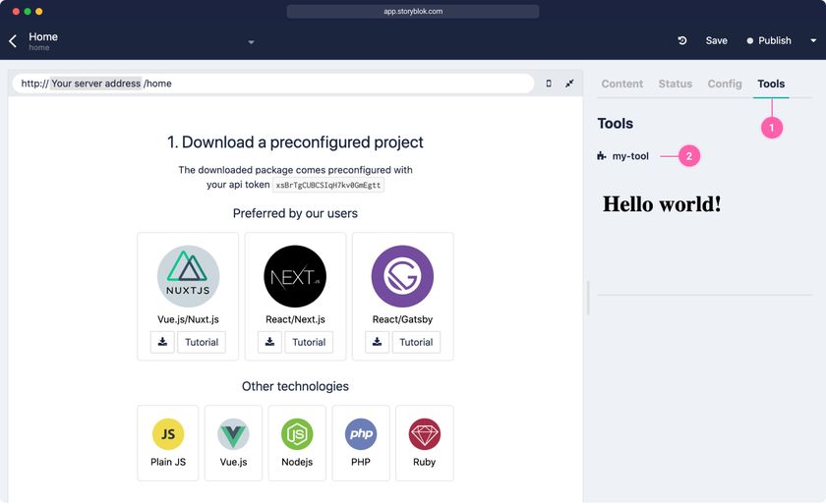Image resolution: width=826 pixels, height=504 pixels.
Task: Download the Vue.js/Nuxt.js project
Action: [x=162, y=342]
